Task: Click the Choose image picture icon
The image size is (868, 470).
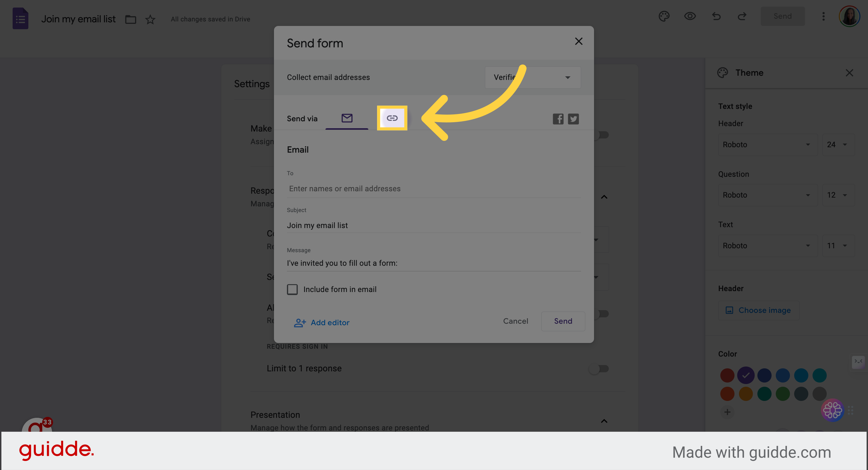Action: (x=729, y=310)
